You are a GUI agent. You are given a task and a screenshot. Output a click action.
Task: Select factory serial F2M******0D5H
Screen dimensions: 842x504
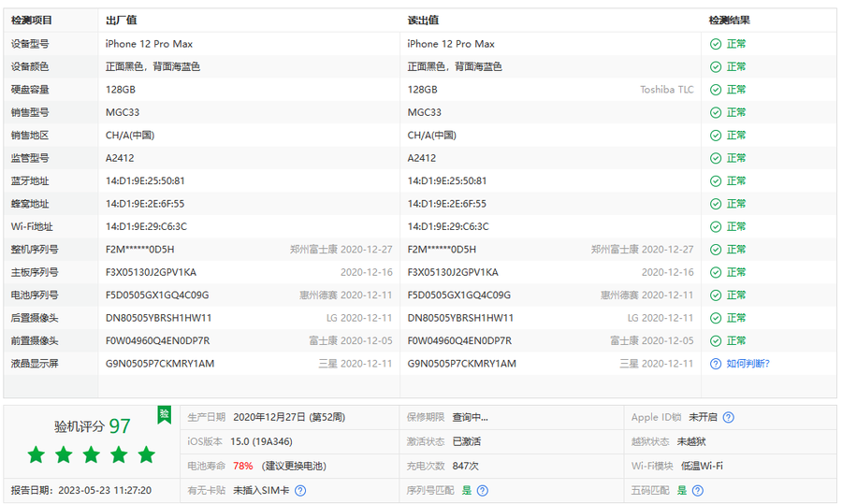(x=139, y=250)
